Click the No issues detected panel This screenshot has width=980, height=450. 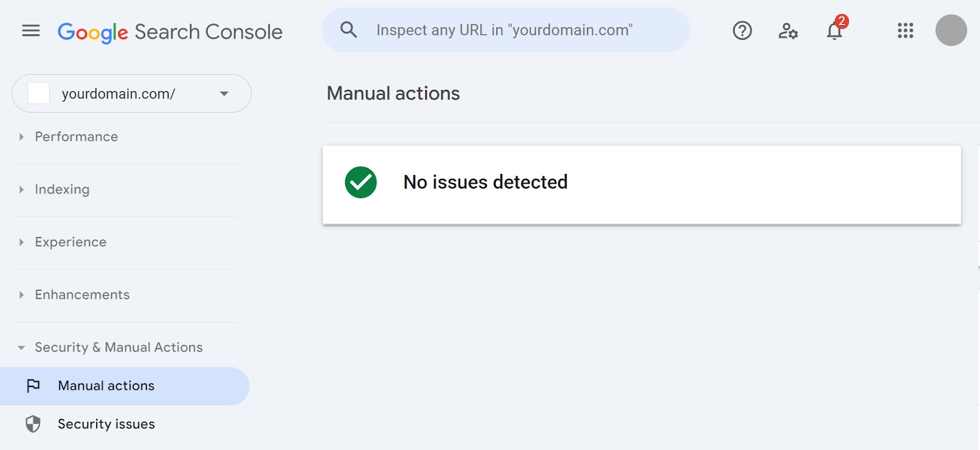click(x=642, y=184)
